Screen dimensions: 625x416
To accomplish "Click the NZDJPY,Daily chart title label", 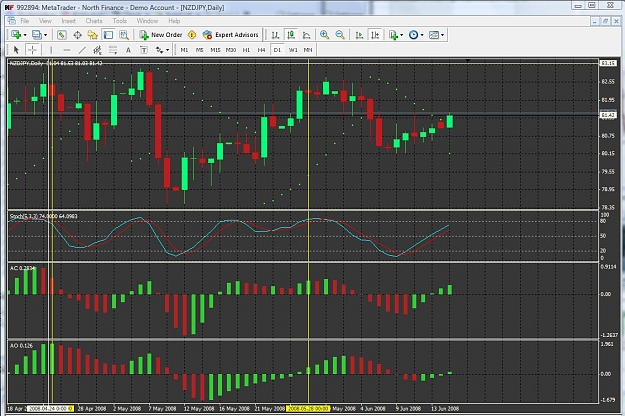I will 26,63.
